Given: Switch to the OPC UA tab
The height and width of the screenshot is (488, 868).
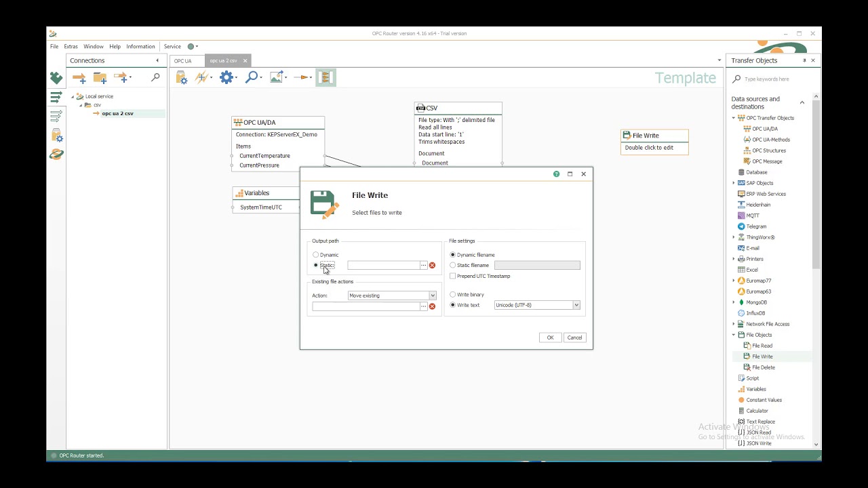Looking at the screenshot, I should pyautogui.click(x=183, y=61).
